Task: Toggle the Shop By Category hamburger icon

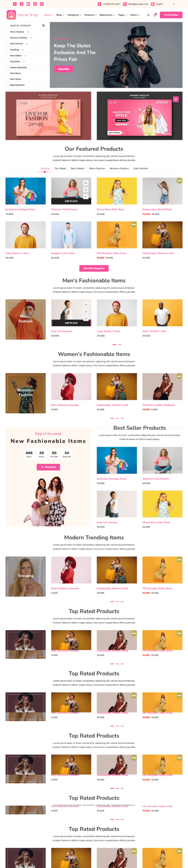Action: [x=43, y=25]
